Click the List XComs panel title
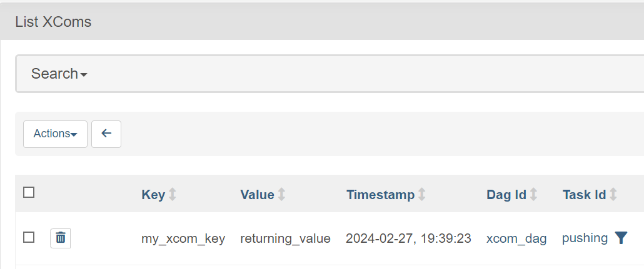The width and height of the screenshot is (644, 269). [53, 22]
